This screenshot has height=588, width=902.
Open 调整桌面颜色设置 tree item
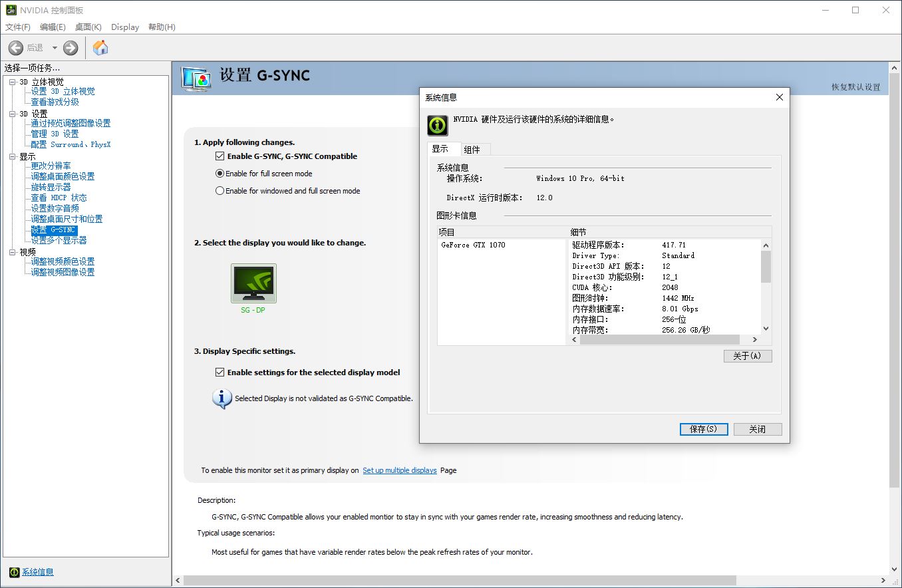click(x=63, y=177)
